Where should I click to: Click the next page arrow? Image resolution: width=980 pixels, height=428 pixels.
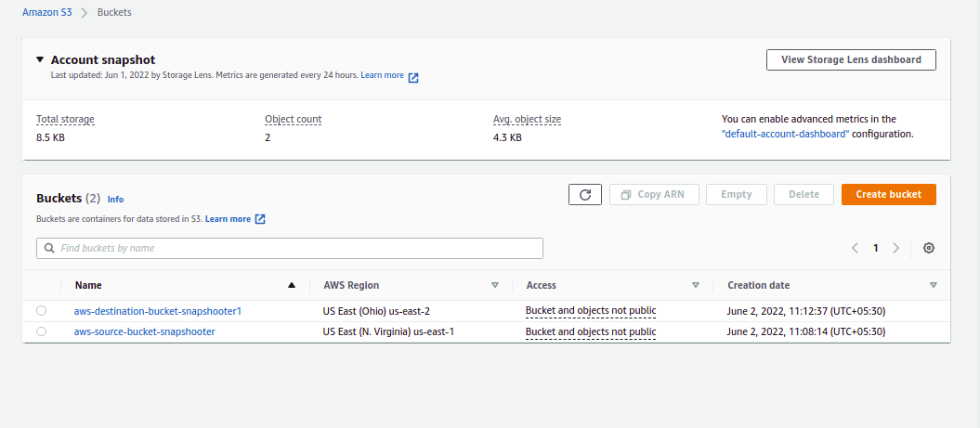[x=895, y=248]
